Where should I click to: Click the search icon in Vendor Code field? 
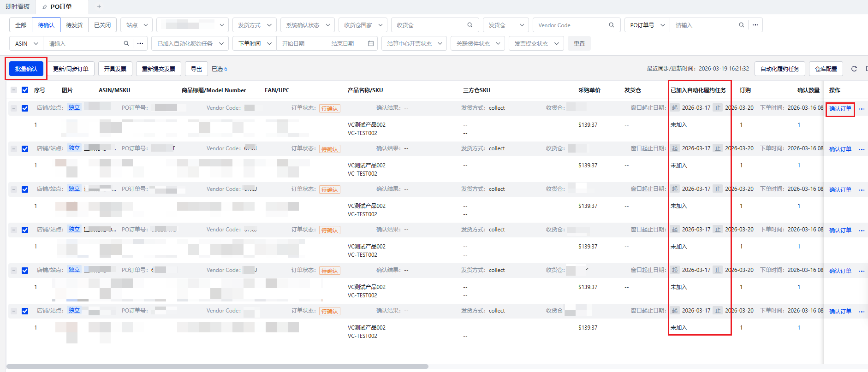tap(612, 25)
